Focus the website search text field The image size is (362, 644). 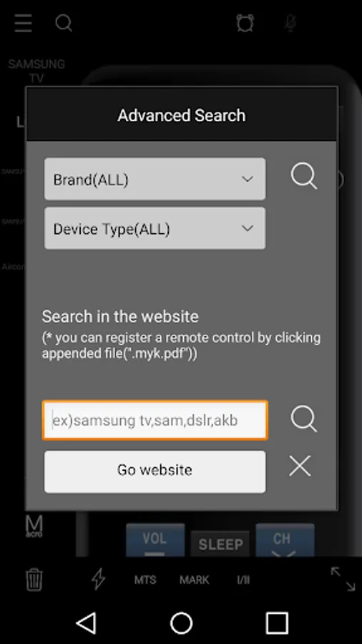[155, 420]
